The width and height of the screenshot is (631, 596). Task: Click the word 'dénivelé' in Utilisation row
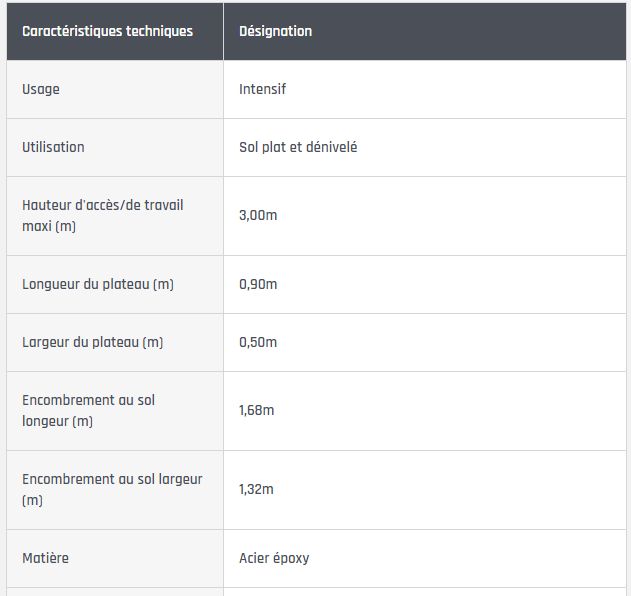(x=329, y=147)
